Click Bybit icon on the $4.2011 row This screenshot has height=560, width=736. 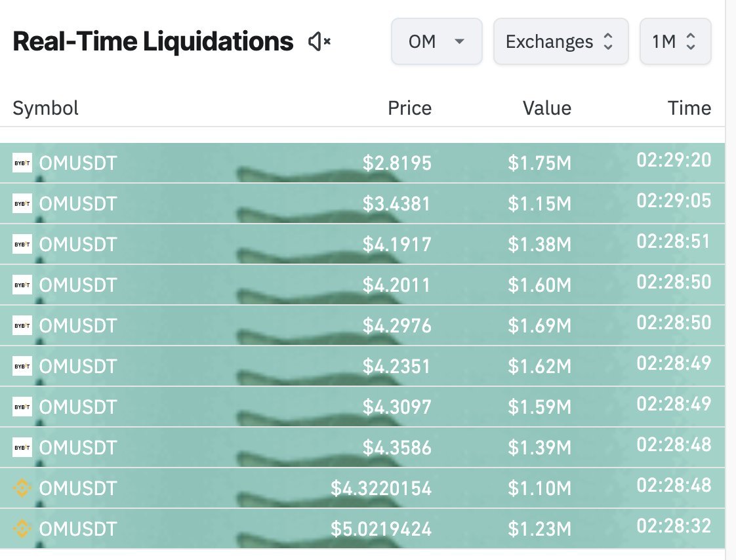pos(22,285)
